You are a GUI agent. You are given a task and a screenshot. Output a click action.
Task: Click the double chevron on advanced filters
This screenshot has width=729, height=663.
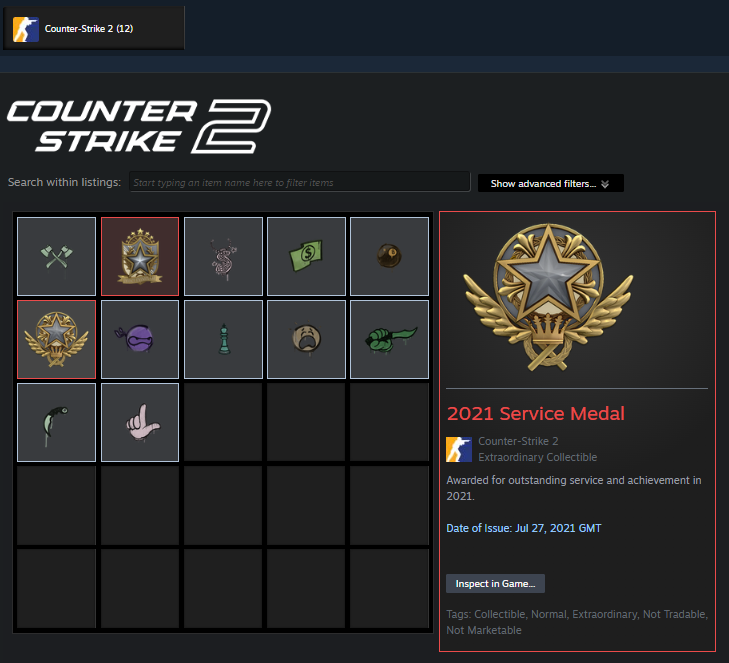click(x=605, y=184)
